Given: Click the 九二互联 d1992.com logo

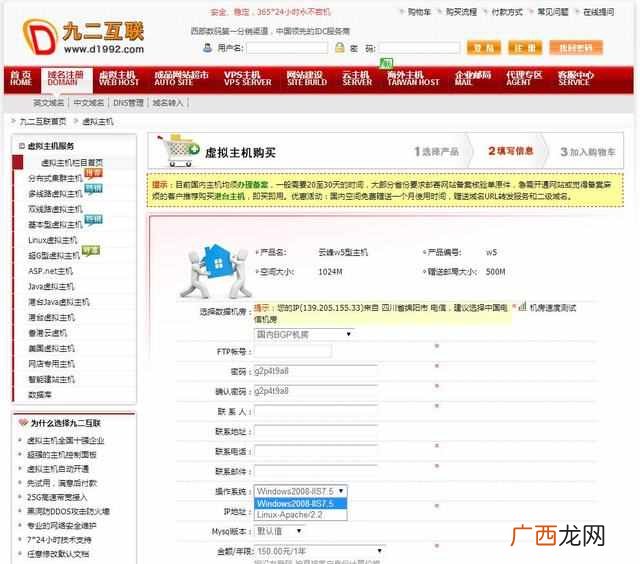Looking at the screenshot, I should (x=83, y=38).
